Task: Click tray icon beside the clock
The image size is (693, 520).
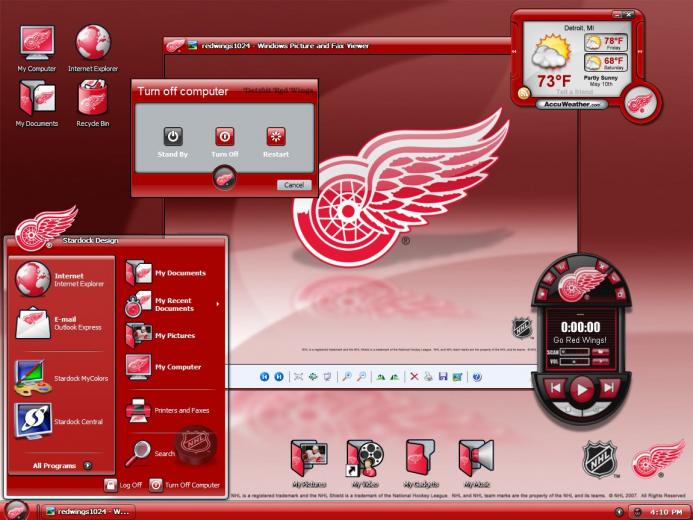Action: 637,512
